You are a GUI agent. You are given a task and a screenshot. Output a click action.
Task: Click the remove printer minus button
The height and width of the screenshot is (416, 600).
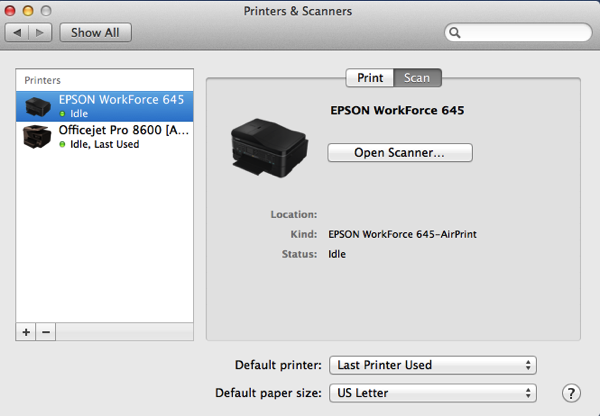45,332
